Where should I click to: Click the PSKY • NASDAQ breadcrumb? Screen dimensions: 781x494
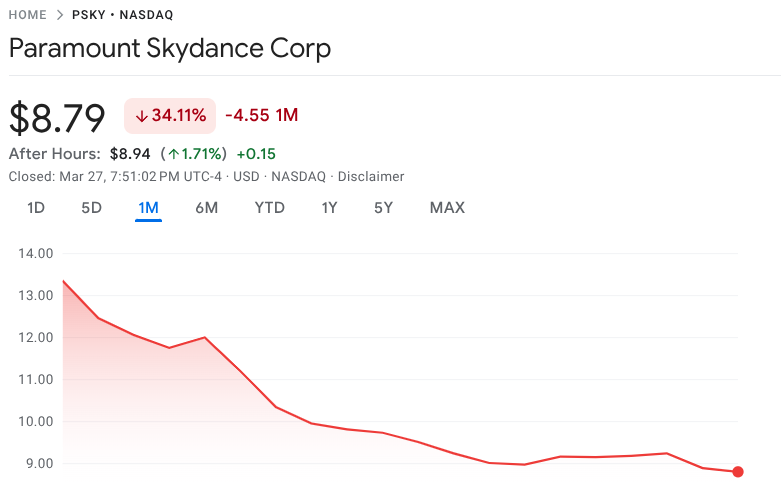(x=123, y=15)
